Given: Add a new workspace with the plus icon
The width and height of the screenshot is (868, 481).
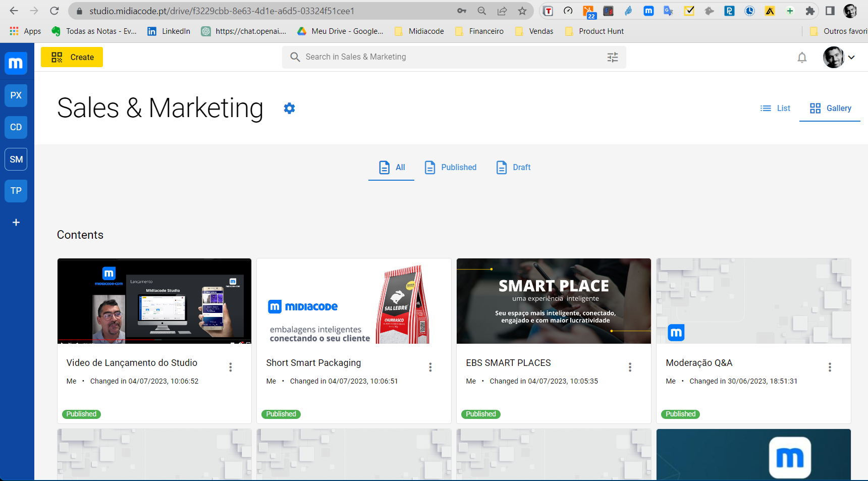Looking at the screenshot, I should (16, 223).
